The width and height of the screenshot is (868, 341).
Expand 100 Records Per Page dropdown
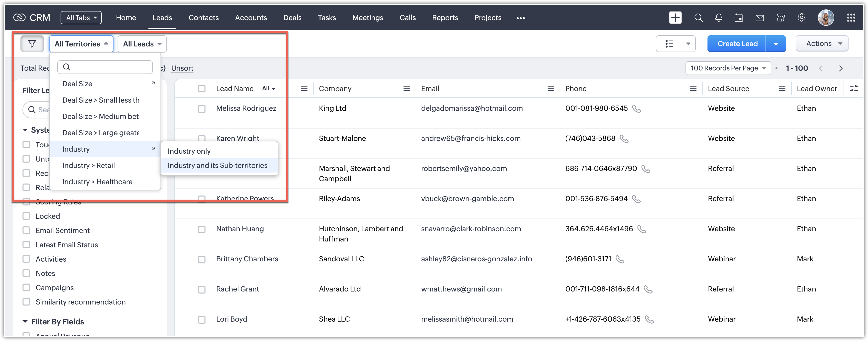(728, 68)
